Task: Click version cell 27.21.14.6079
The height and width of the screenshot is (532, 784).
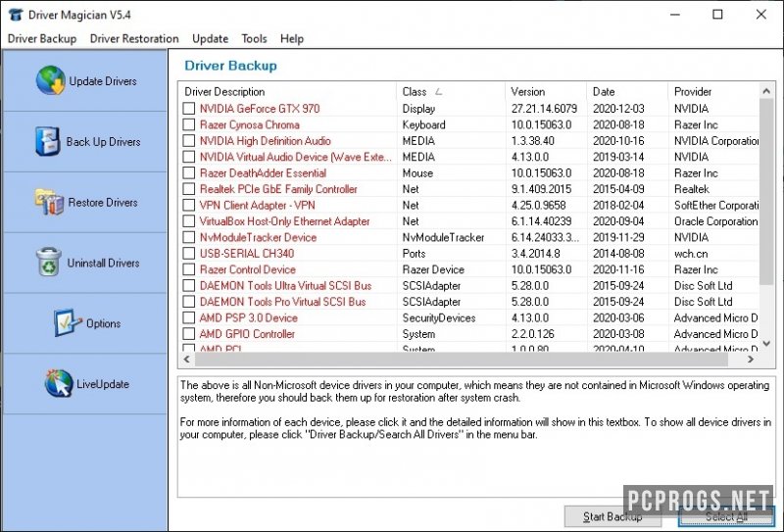Action: click(x=544, y=109)
